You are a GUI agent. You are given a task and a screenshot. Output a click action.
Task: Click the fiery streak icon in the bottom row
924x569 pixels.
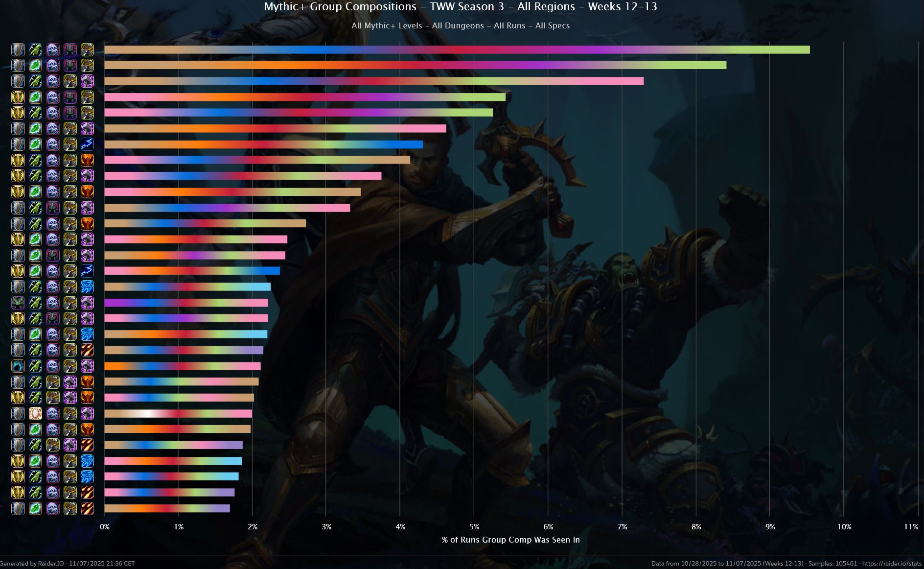coord(87,508)
